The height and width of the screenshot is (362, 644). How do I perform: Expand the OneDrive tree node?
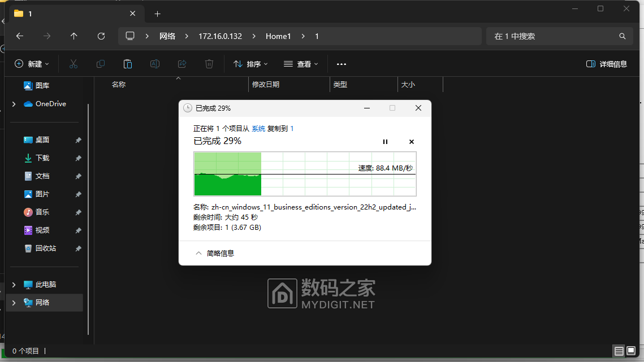click(14, 104)
